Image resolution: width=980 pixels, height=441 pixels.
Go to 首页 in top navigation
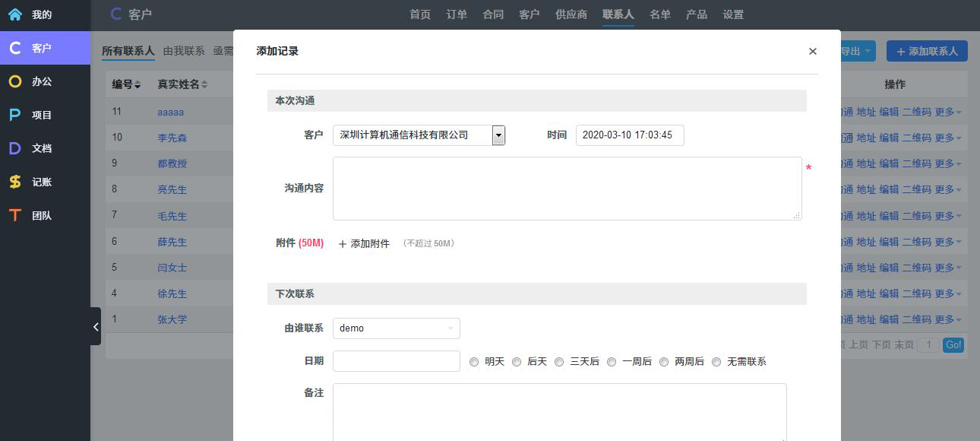click(420, 14)
